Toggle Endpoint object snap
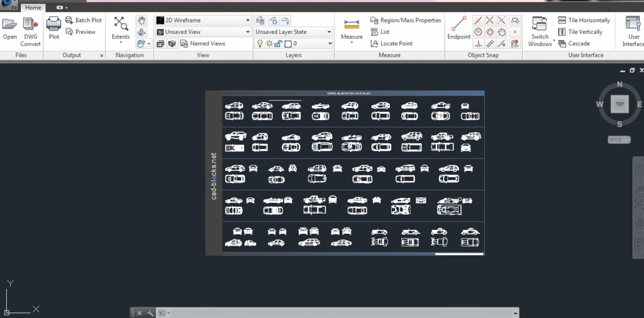Viewport: 644px width, 318px height. click(458, 28)
